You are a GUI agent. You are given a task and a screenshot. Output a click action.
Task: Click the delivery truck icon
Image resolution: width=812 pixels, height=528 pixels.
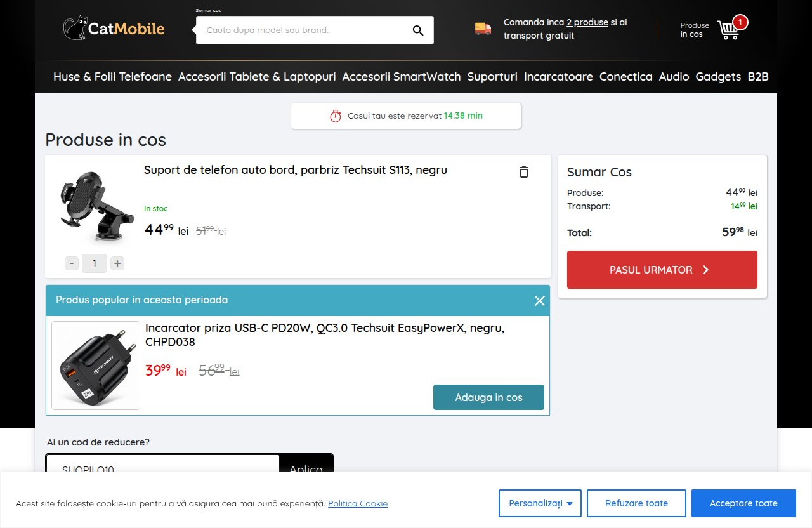483,29
